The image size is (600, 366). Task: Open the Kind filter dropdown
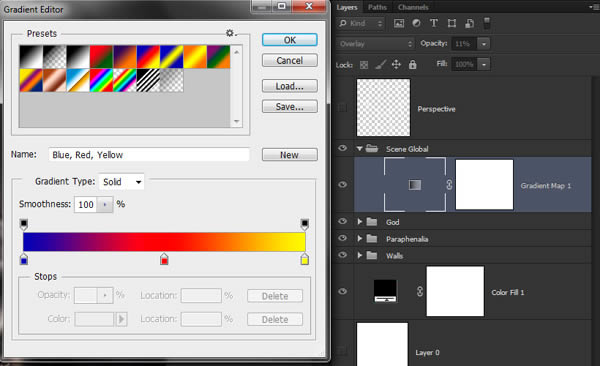click(361, 23)
